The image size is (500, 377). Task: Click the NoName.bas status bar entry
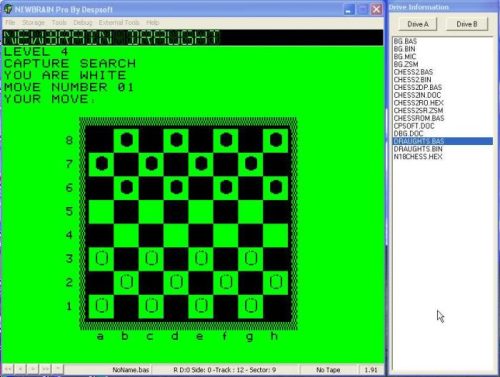tap(130, 370)
